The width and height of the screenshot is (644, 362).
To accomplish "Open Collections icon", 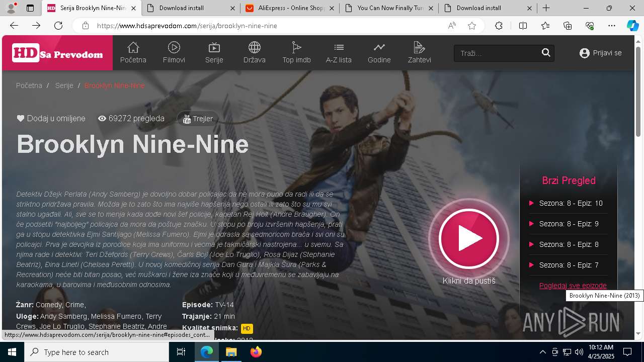I will pos(568,26).
